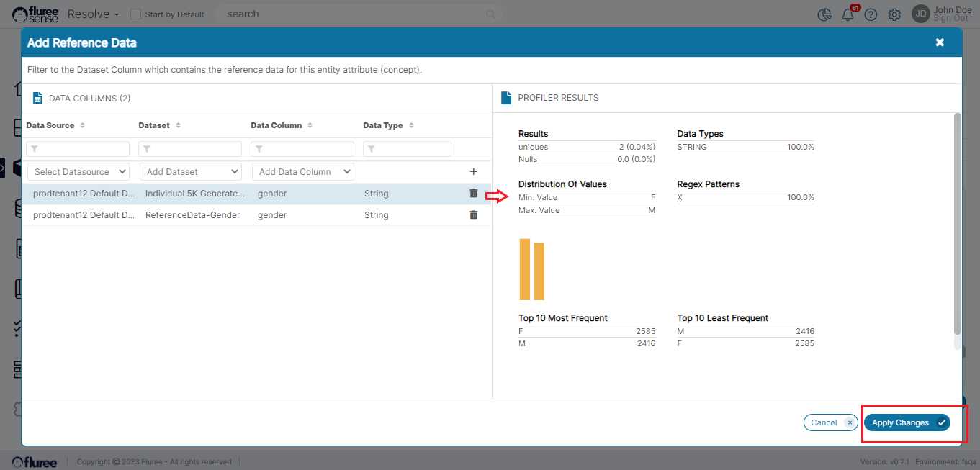
Task: Click the plus icon to add column
Action: pyautogui.click(x=473, y=172)
